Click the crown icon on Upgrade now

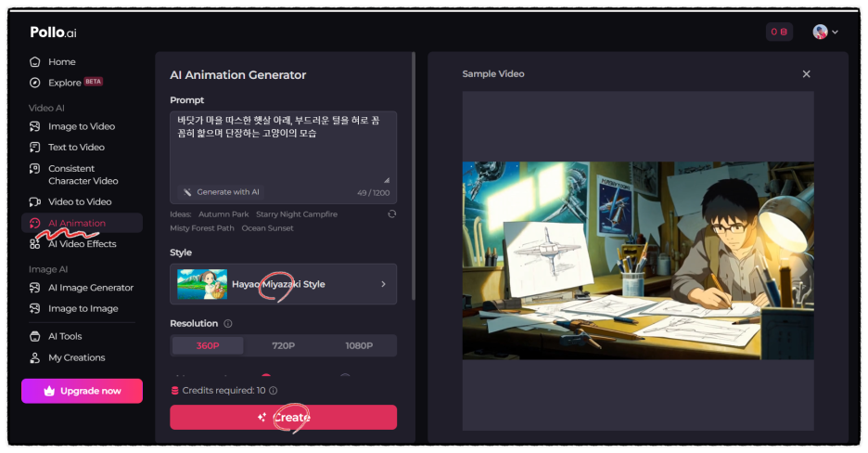(49, 391)
